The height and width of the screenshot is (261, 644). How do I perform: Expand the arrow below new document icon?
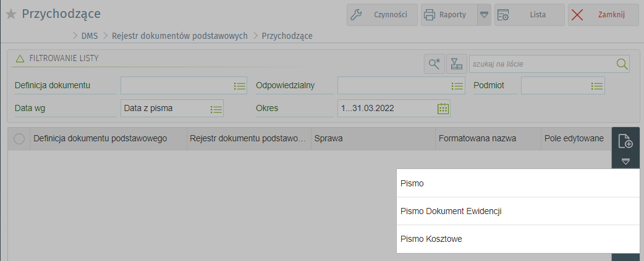tap(625, 162)
